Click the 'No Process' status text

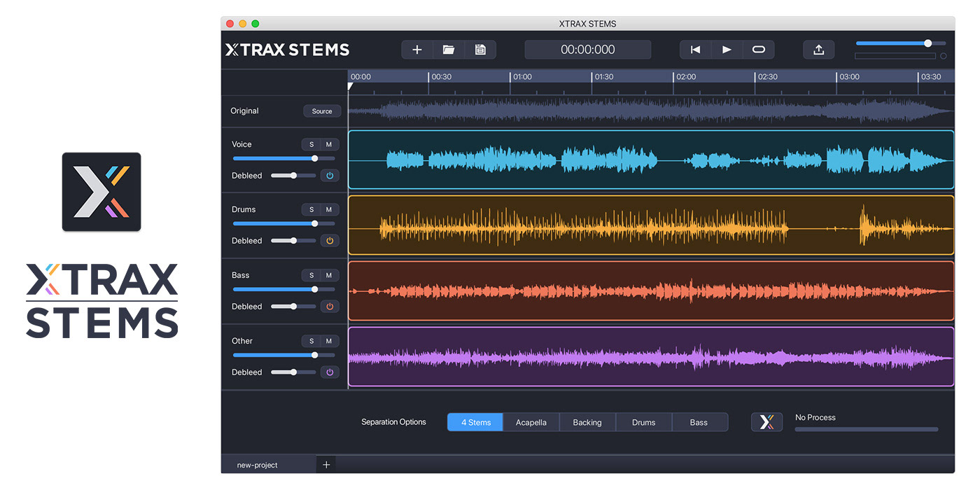pyautogui.click(x=815, y=417)
